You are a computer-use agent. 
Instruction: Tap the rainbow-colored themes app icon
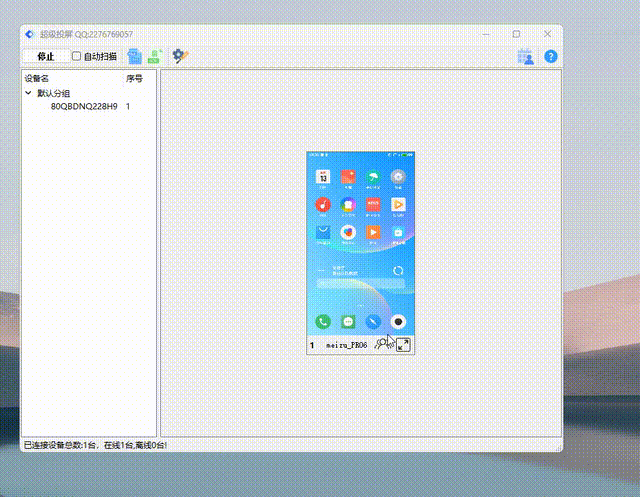tap(348, 204)
